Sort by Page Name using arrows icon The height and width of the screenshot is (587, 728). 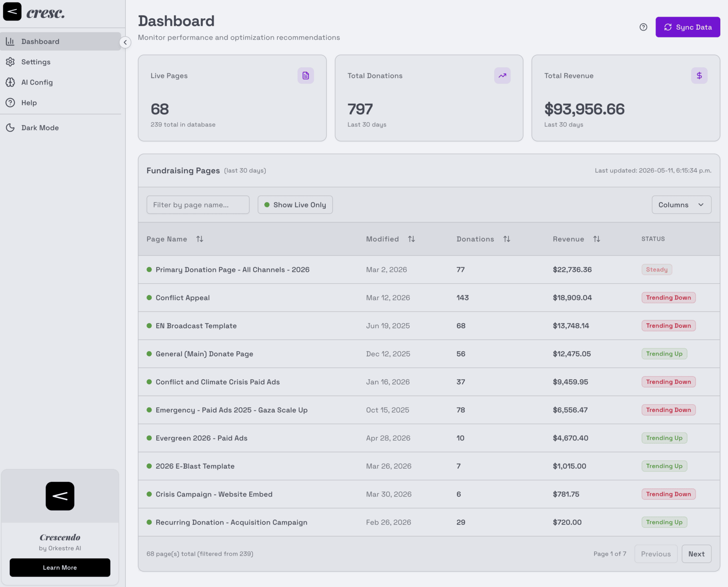click(x=200, y=239)
